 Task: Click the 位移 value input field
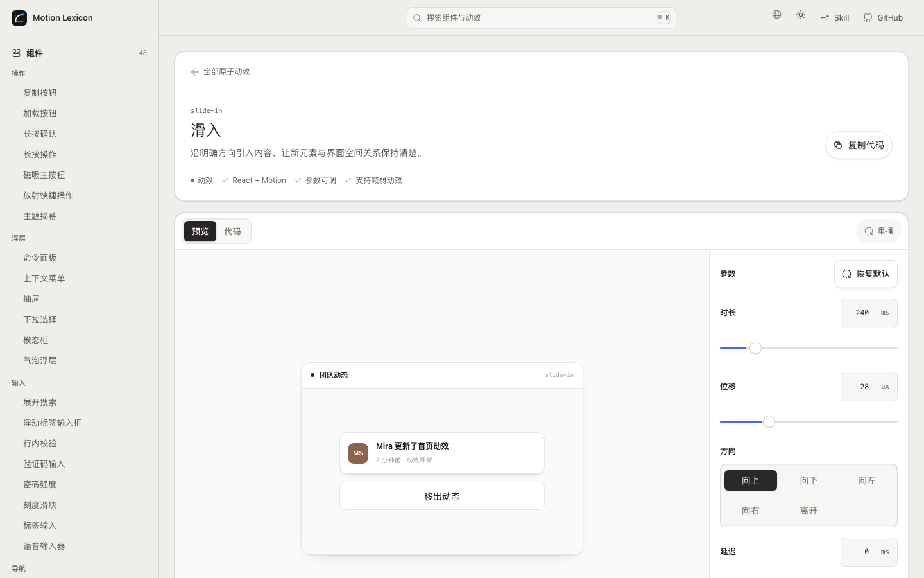(869, 387)
